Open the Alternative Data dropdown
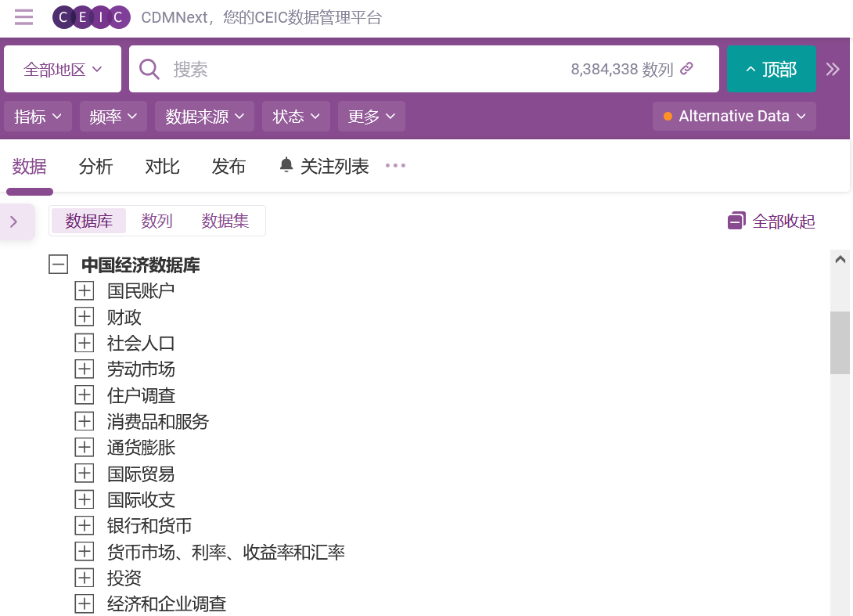The height and width of the screenshot is (616, 853). tap(734, 116)
